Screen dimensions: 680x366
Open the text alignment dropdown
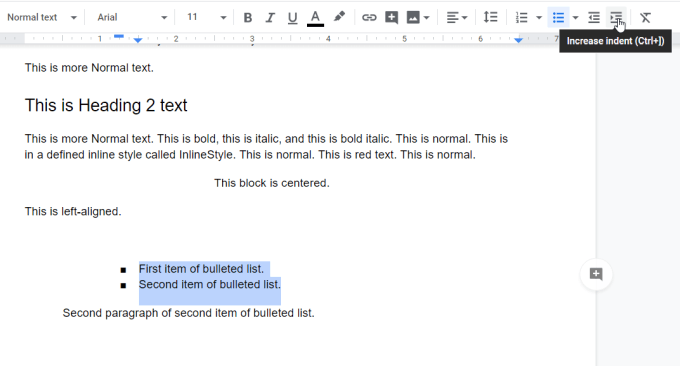point(457,18)
